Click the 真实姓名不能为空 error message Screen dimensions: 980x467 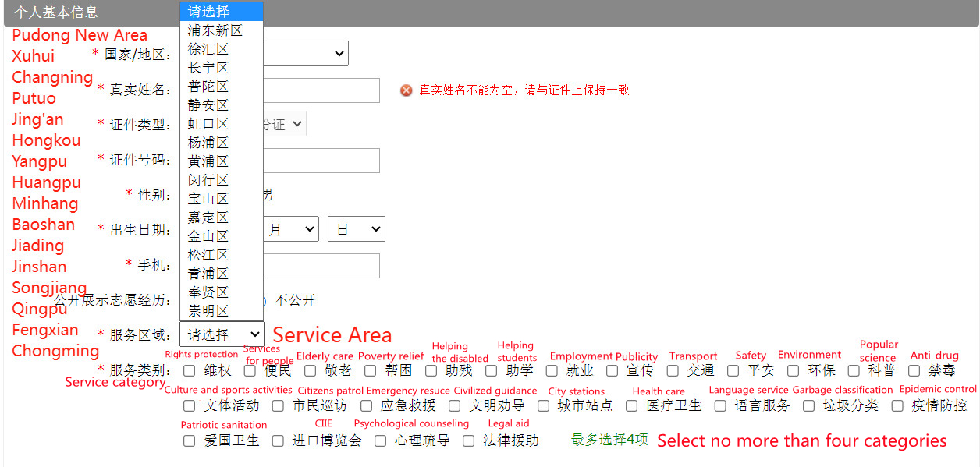[x=524, y=90]
